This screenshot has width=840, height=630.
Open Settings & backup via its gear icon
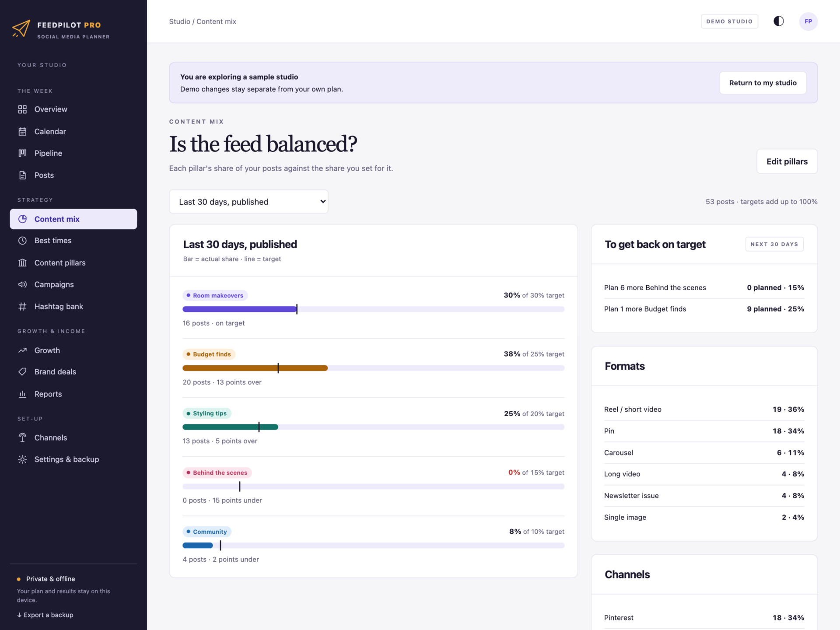pos(22,459)
